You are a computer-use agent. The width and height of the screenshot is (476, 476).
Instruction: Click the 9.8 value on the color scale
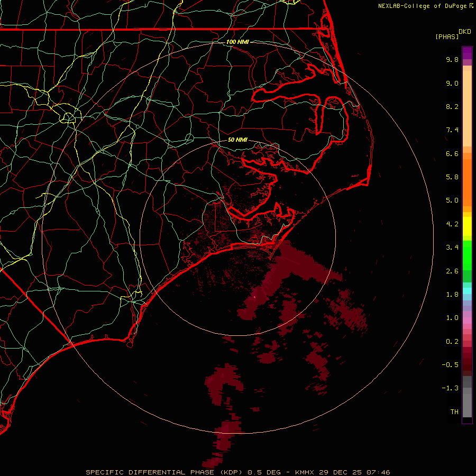pyautogui.click(x=452, y=59)
